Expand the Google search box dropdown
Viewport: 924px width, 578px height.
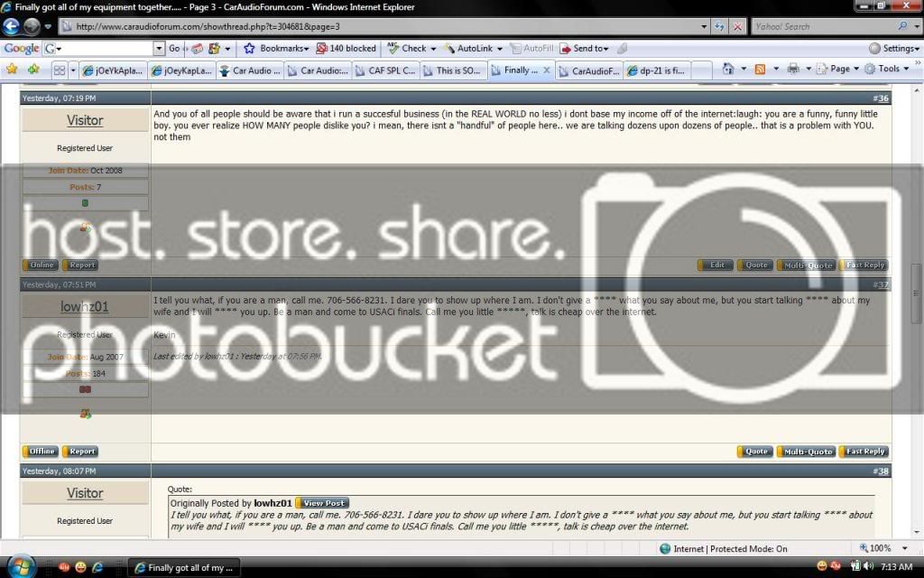(159, 49)
